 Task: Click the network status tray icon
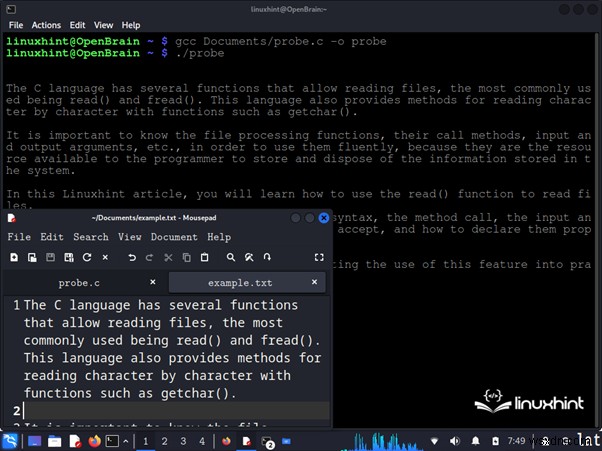point(434,441)
